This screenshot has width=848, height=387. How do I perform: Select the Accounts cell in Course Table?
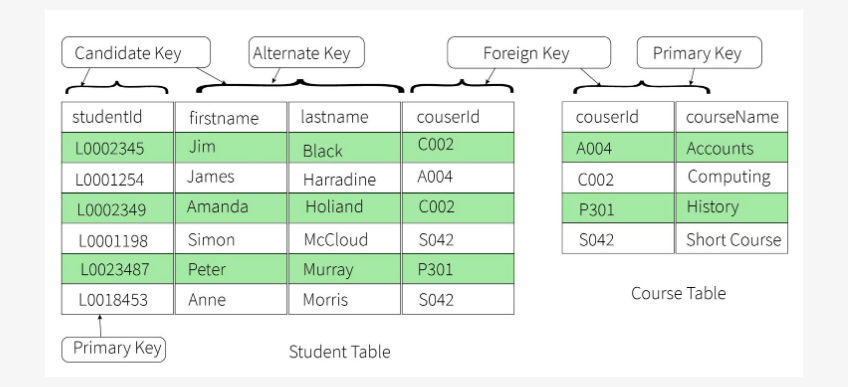(x=731, y=147)
